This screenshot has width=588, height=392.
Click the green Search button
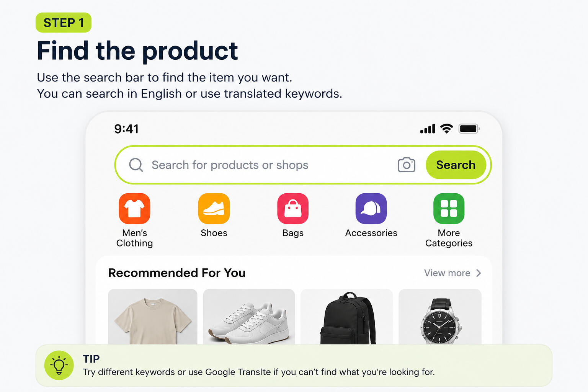456,165
